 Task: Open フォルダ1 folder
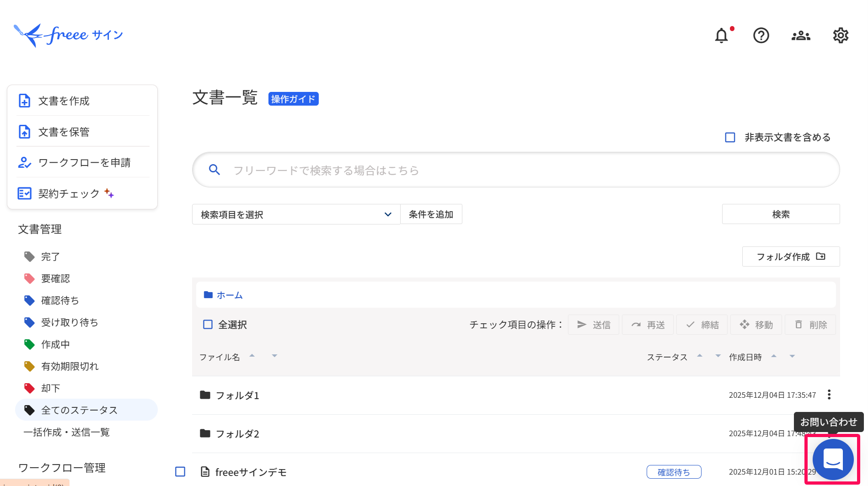coord(237,395)
